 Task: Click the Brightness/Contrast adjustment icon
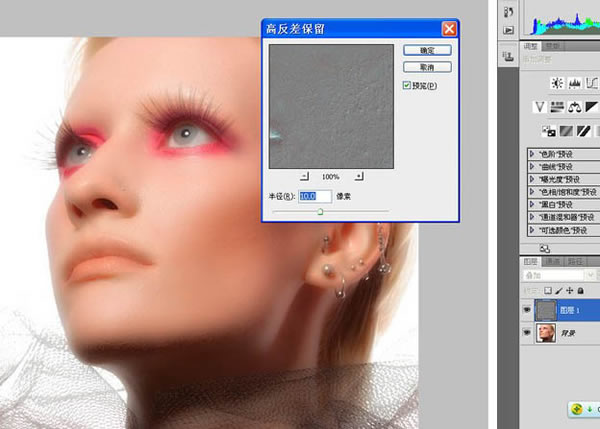pos(557,83)
